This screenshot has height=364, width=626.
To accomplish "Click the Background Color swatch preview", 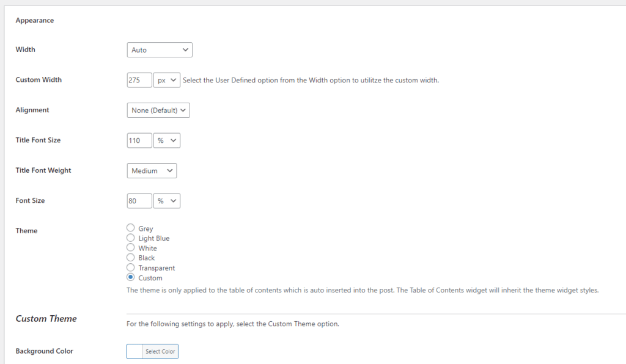I will coord(134,352).
